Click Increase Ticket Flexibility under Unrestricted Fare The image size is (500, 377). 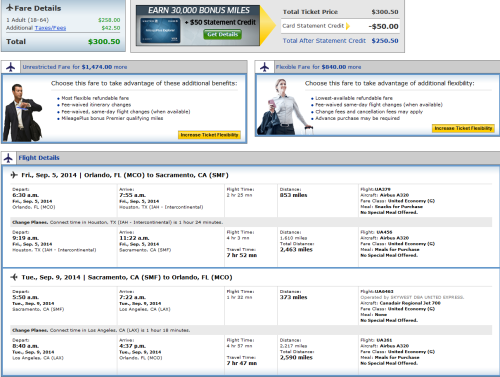tap(209, 135)
